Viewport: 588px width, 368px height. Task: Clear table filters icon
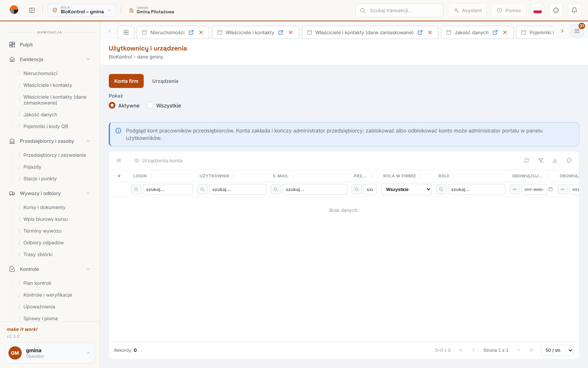(541, 160)
